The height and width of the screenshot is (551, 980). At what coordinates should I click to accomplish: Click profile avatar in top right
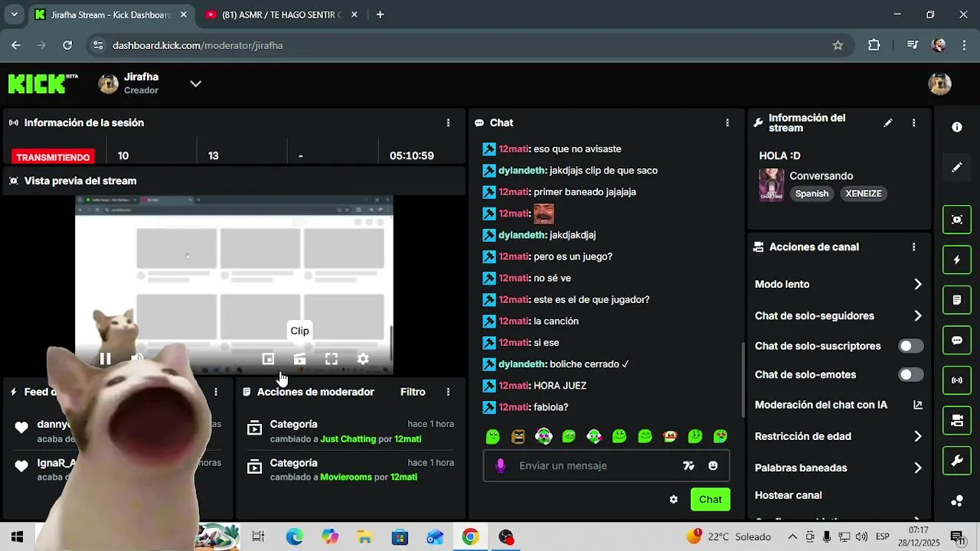[x=939, y=83]
